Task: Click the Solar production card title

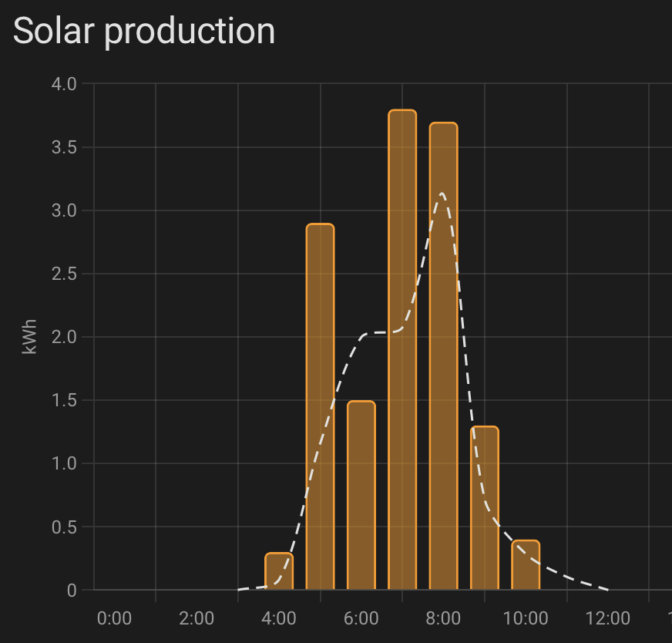Action: (144, 32)
